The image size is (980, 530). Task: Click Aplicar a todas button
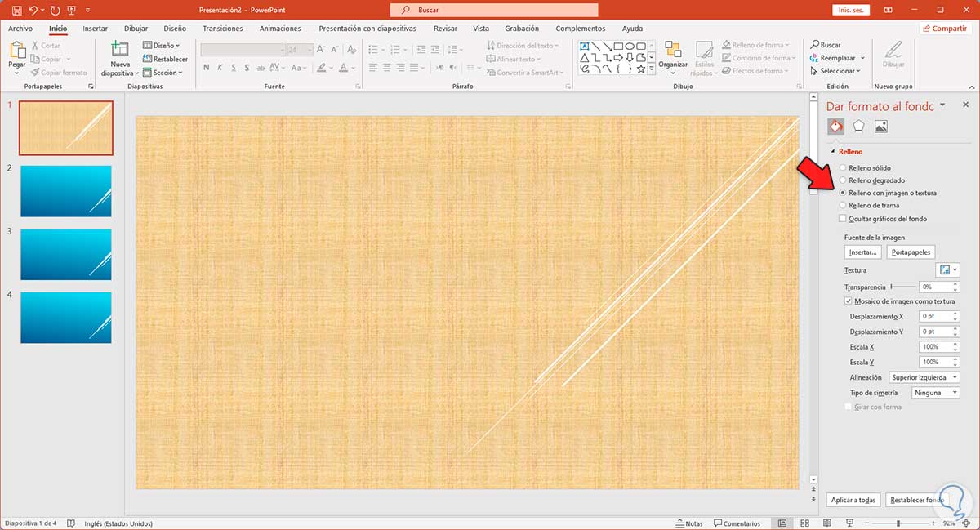pyautogui.click(x=853, y=500)
